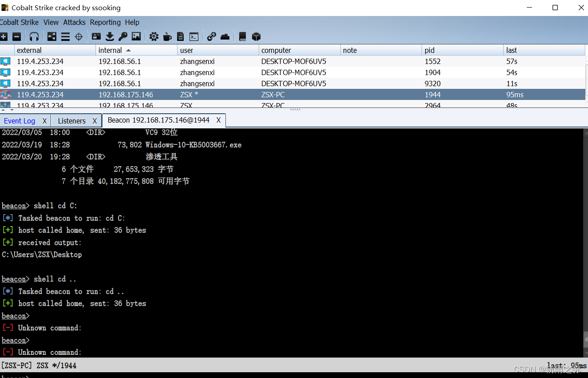The height and width of the screenshot is (378, 588).
Task: Open screenshots via the picture icon
Action: pos(136,36)
